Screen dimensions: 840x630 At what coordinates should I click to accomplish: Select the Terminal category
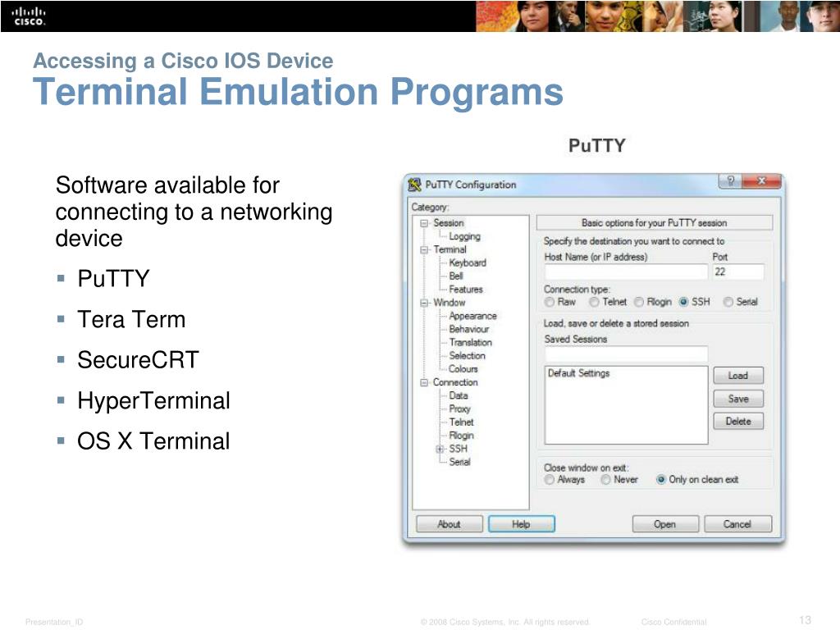pyautogui.click(x=450, y=249)
